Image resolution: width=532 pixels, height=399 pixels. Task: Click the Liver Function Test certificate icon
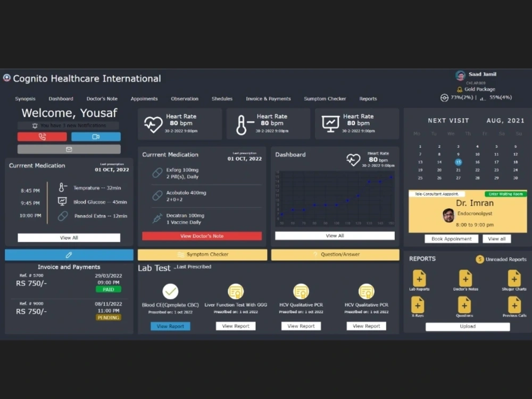tap(236, 291)
